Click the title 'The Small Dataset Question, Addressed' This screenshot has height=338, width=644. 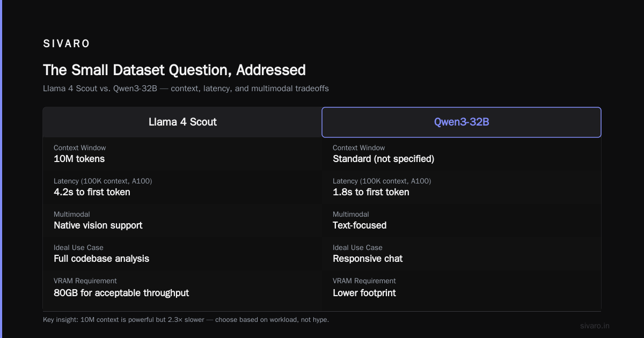click(x=174, y=70)
